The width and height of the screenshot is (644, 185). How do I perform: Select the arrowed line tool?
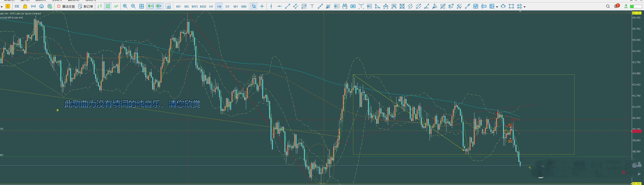tap(467, 6)
